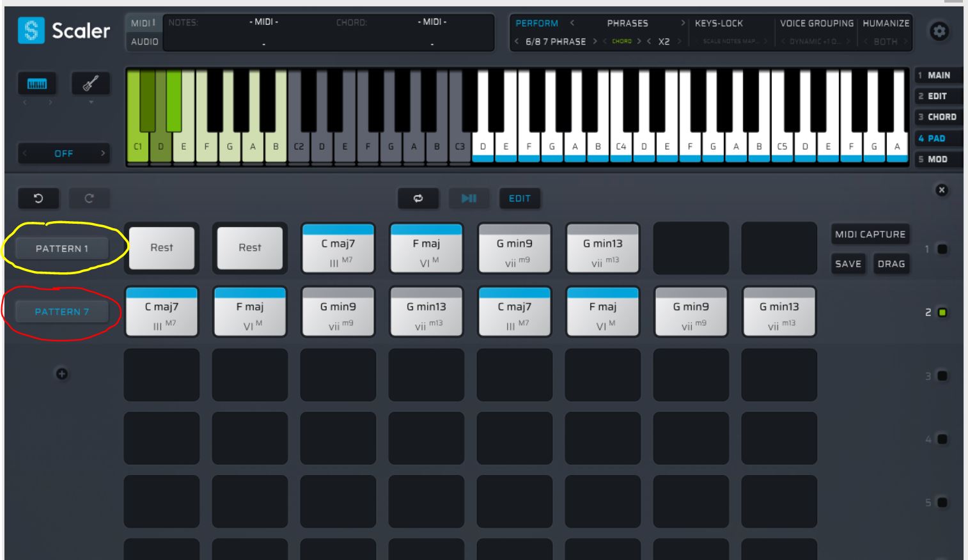Activate pattern slot 4 indicator
Viewport: 968px width, 560px height.
(x=942, y=439)
